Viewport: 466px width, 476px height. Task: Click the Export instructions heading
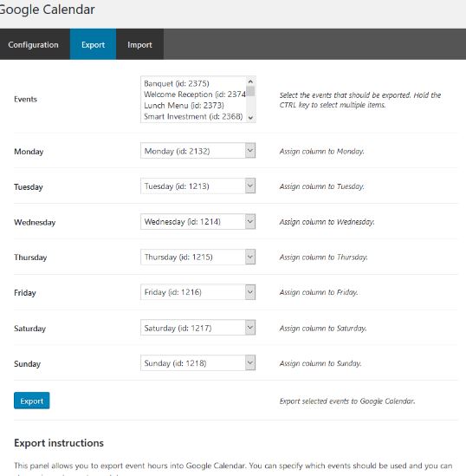pos(59,442)
